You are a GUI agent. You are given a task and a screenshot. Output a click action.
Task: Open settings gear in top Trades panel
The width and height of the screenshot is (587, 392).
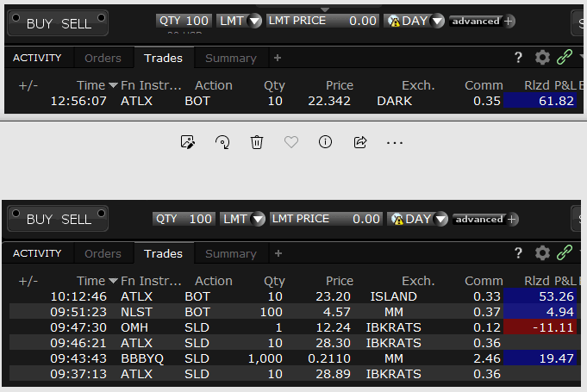pos(542,58)
